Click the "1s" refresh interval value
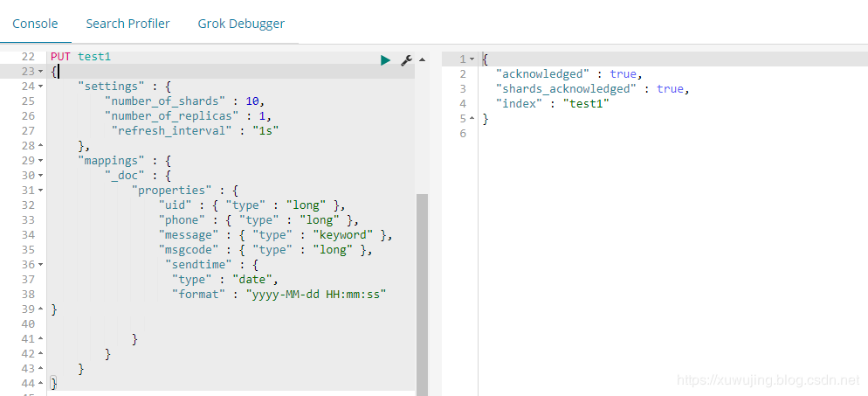868x396 pixels. tap(265, 131)
